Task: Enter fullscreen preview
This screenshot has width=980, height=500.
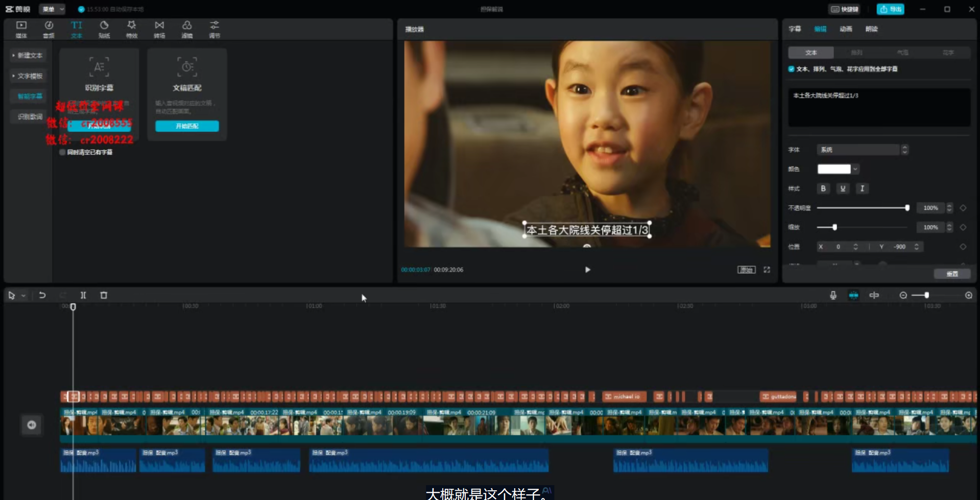Action: coord(767,270)
